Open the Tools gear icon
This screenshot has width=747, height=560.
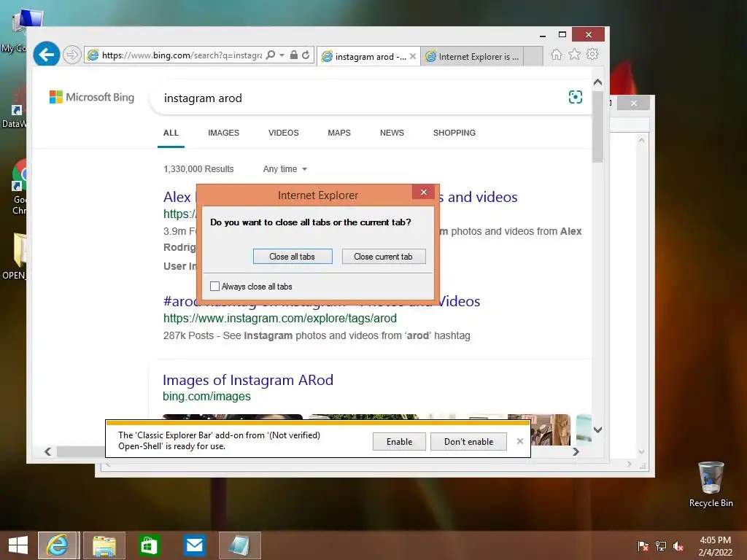click(x=592, y=54)
